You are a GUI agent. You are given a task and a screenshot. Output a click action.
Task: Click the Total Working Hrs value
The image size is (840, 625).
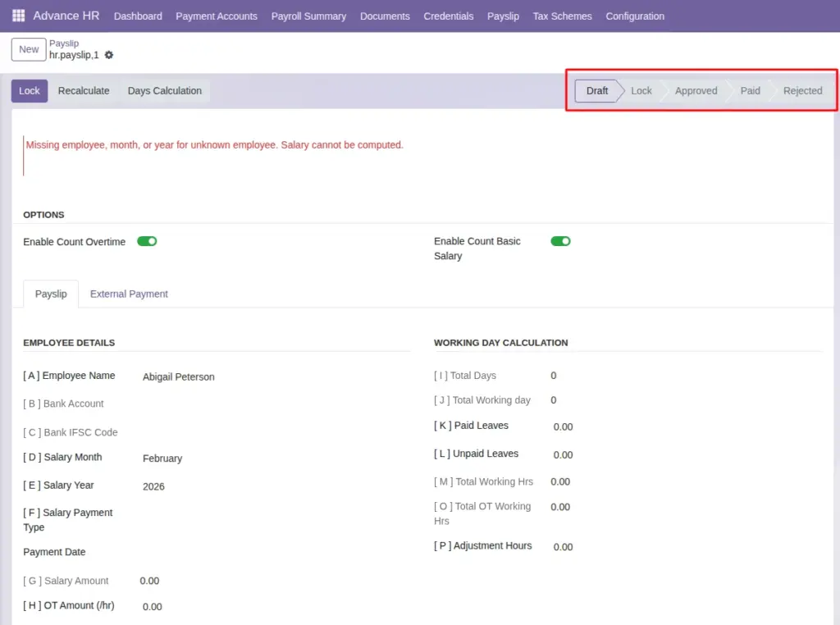pyautogui.click(x=560, y=482)
